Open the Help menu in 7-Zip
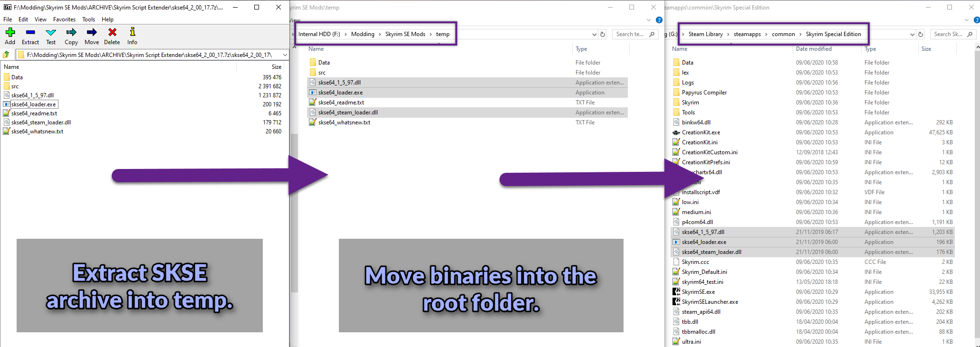Image resolution: width=980 pixels, height=347 pixels. click(x=107, y=19)
